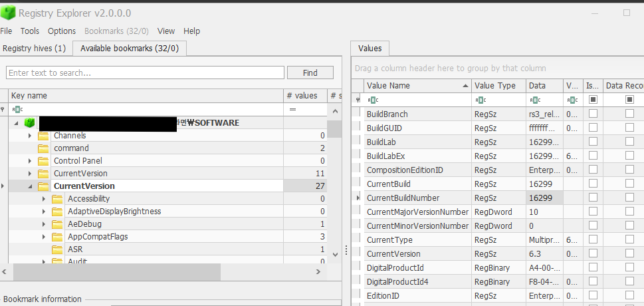
Task: Switch to Registry hives (1) tab
Action: (x=34, y=49)
